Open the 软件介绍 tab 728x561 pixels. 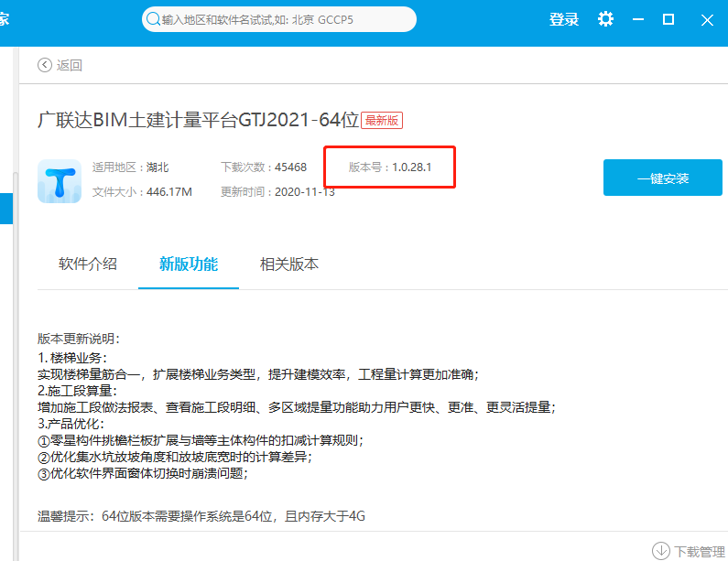click(x=88, y=264)
